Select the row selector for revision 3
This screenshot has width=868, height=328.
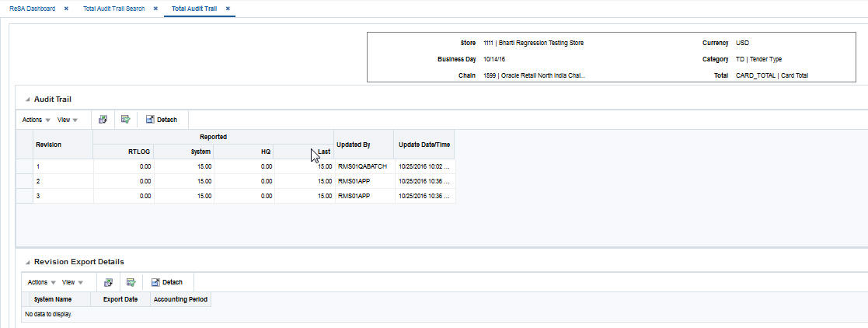pos(24,196)
